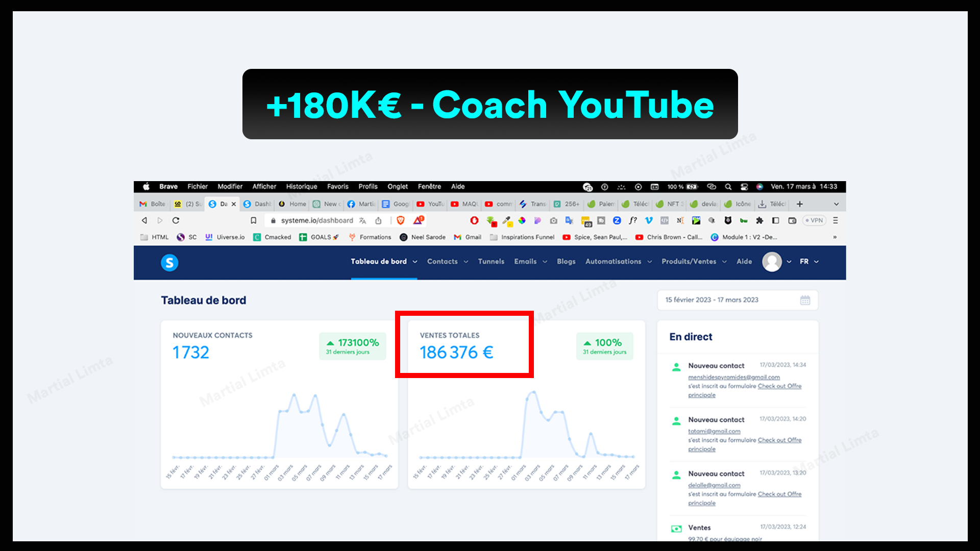Close the active Dashboard tab
Screen dimensions: 980x551
[234, 204]
